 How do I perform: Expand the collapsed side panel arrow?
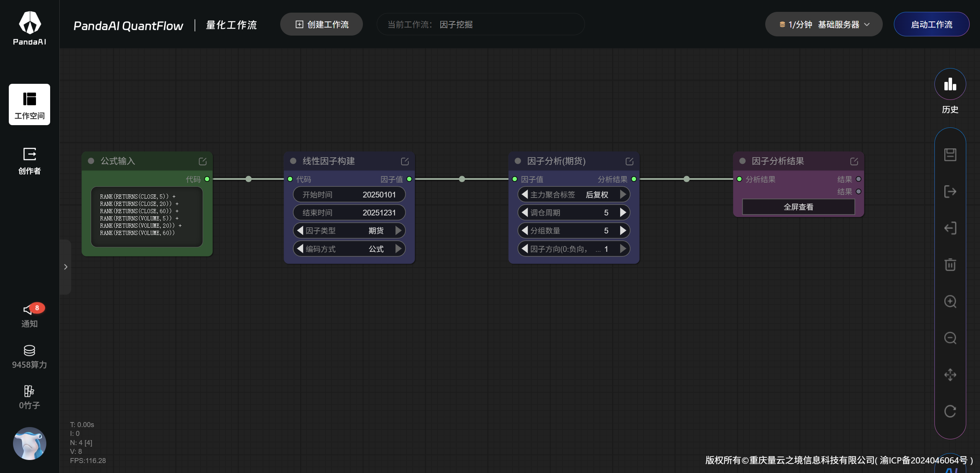65,267
